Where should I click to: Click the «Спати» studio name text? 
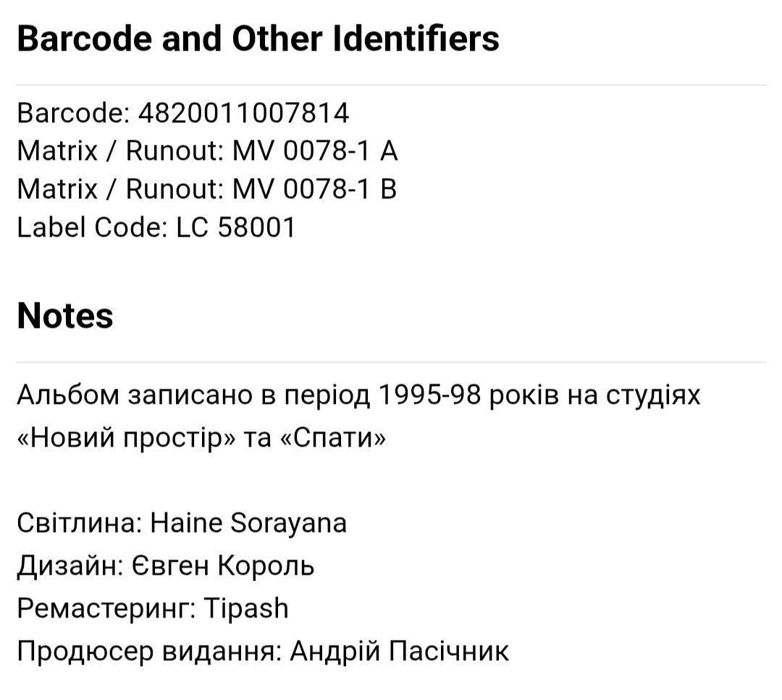click(x=333, y=438)
